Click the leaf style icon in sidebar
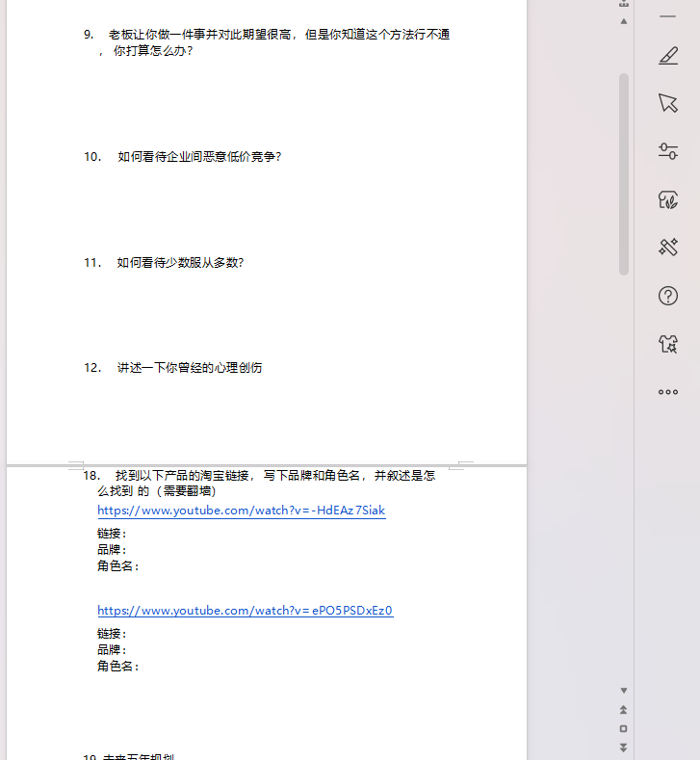 667,199
